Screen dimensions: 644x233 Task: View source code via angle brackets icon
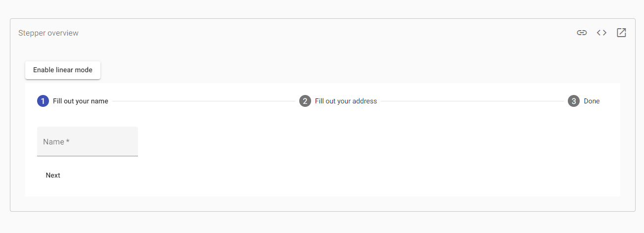(x=601, y=33)
